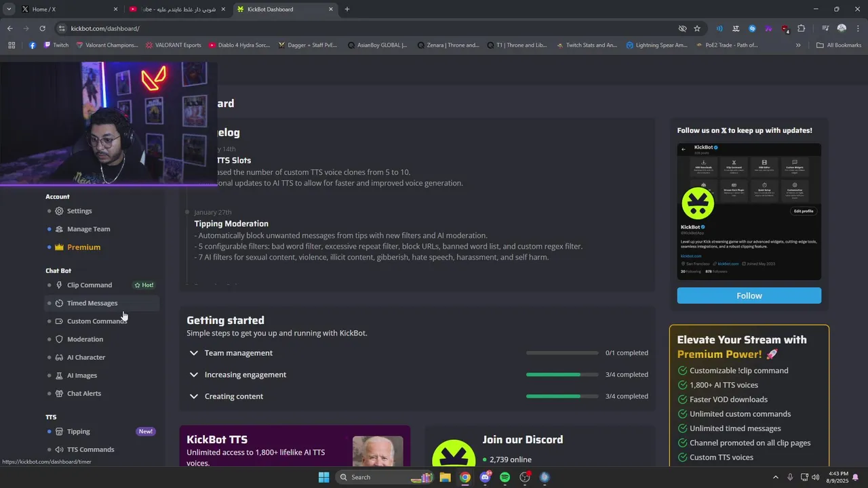Click the TTS Commands speaker icon

tap(59, 449)
